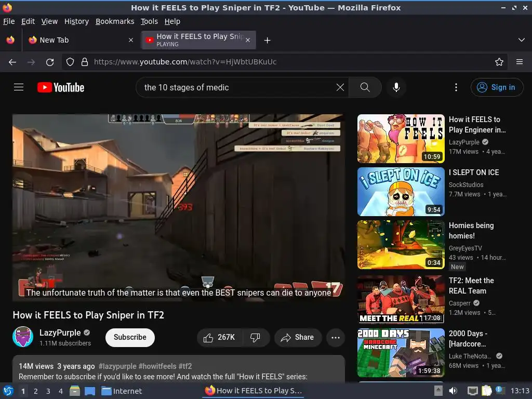Open the History menu
532x399 pixels.
[76, 21]
